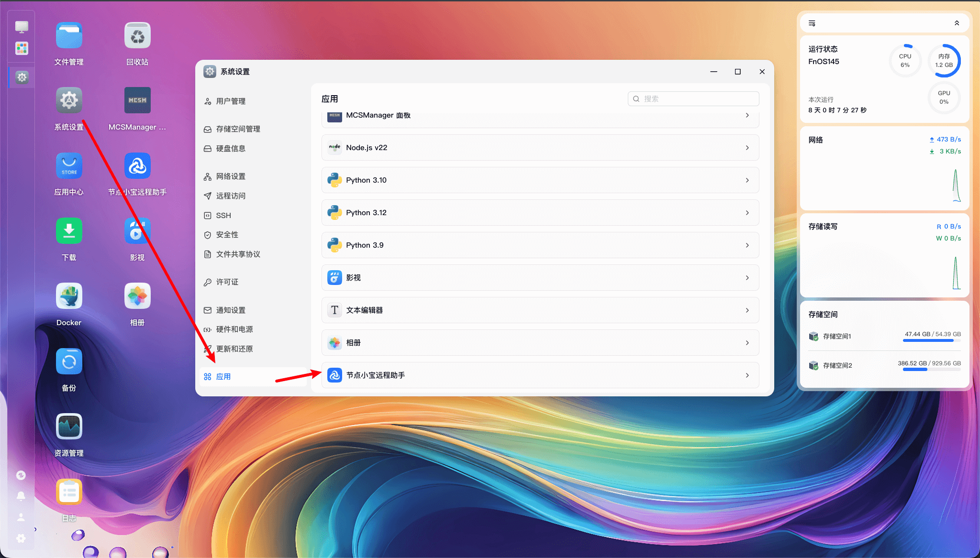Open the 下载 download app icon
Viewport: 980px width, 558px height.
point(69,231)
